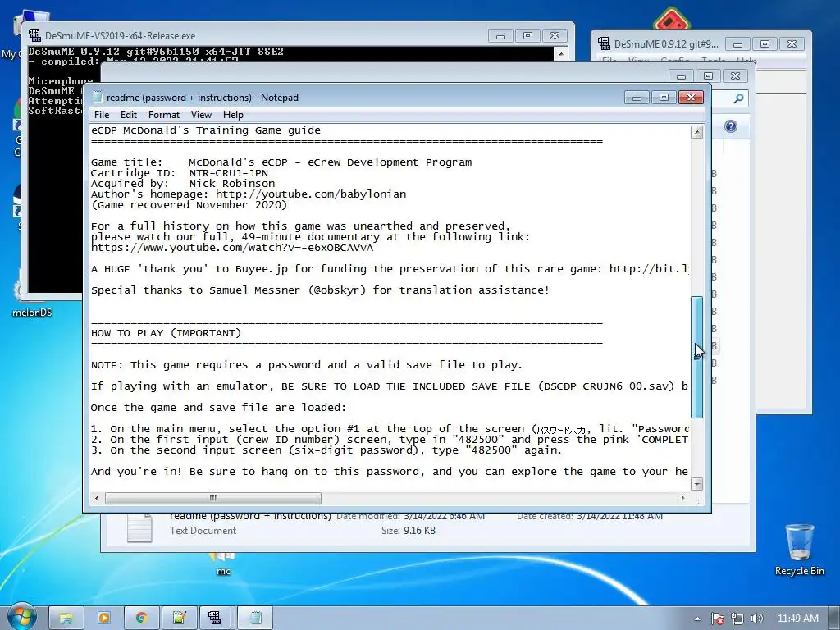Switch to DeSmuME taskbar button
The image size is (840, 630).
click(x=215, y=619)
